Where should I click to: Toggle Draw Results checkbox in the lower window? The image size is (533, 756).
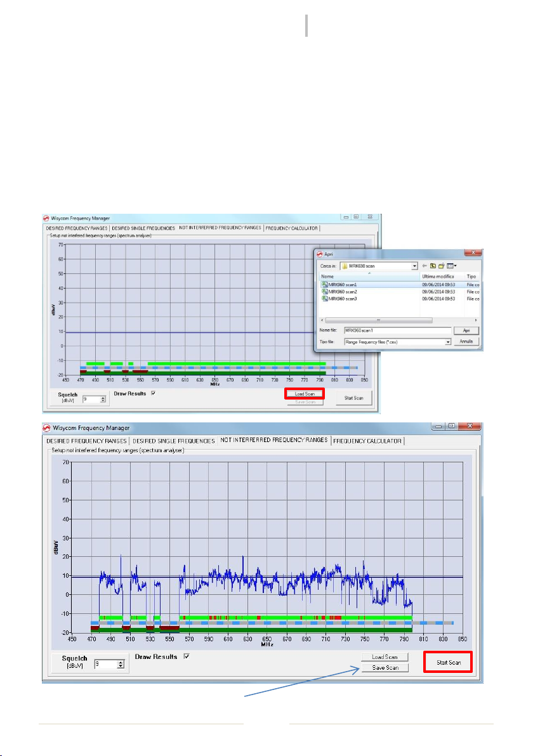(187, 656)
